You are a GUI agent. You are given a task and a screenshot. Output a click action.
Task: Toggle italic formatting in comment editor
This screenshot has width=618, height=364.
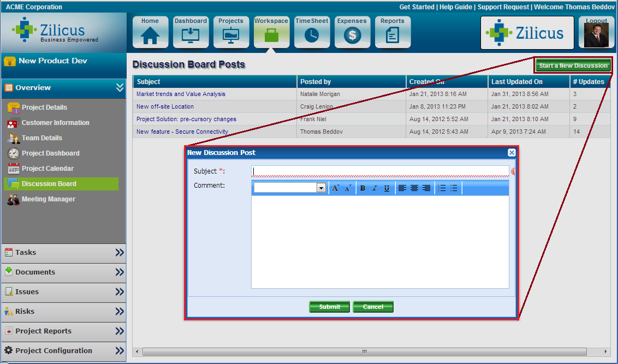pyautogui.click(x=375, y=188)
